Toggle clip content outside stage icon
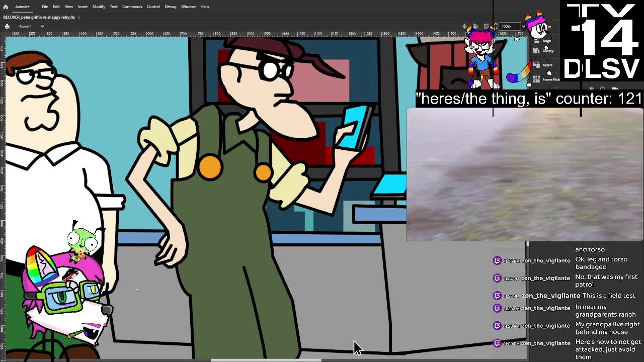This screenshot has width=644, height=362. click(x=487, y=26)
